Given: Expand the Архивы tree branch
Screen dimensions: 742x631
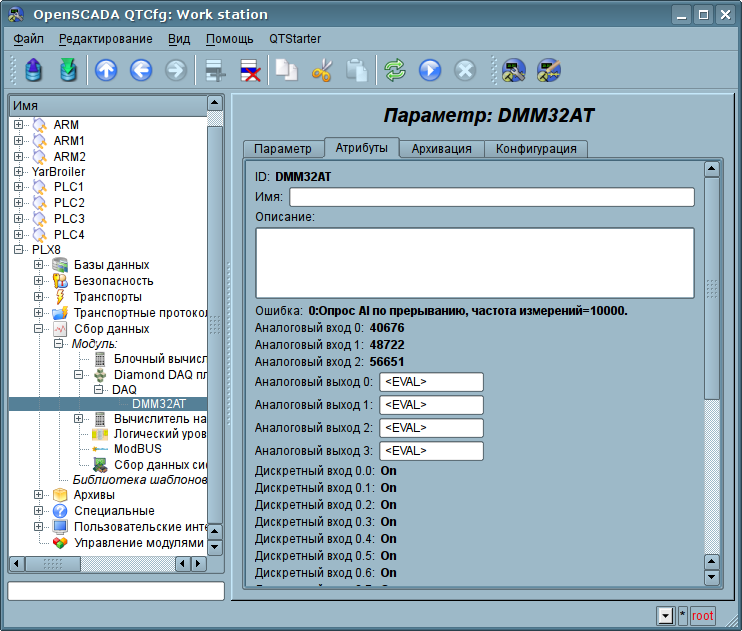Looking at the screenshot, I should [39, 495].
